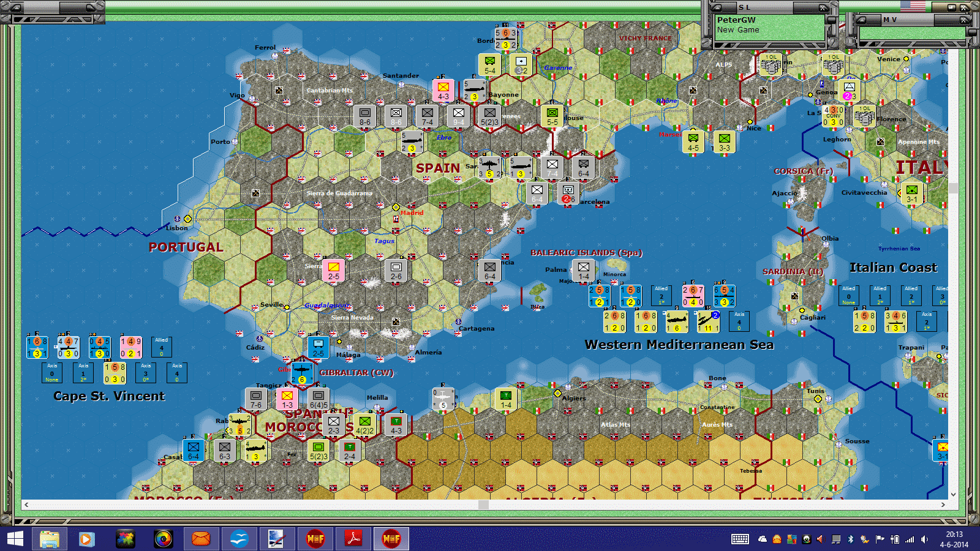980x551 pixels.
Task: Click the horizontal scrollbar right arrow
Action: (x=943, y=504)
